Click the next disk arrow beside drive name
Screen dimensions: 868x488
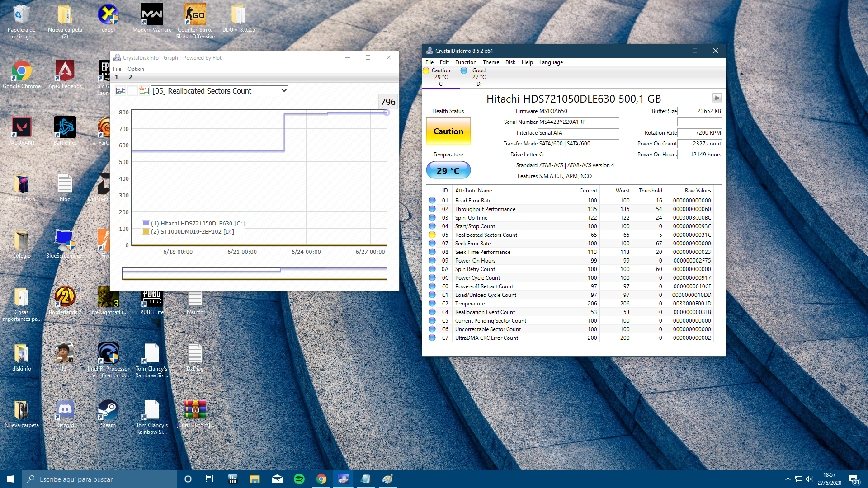pyautogui.click(x=717, y=98)
